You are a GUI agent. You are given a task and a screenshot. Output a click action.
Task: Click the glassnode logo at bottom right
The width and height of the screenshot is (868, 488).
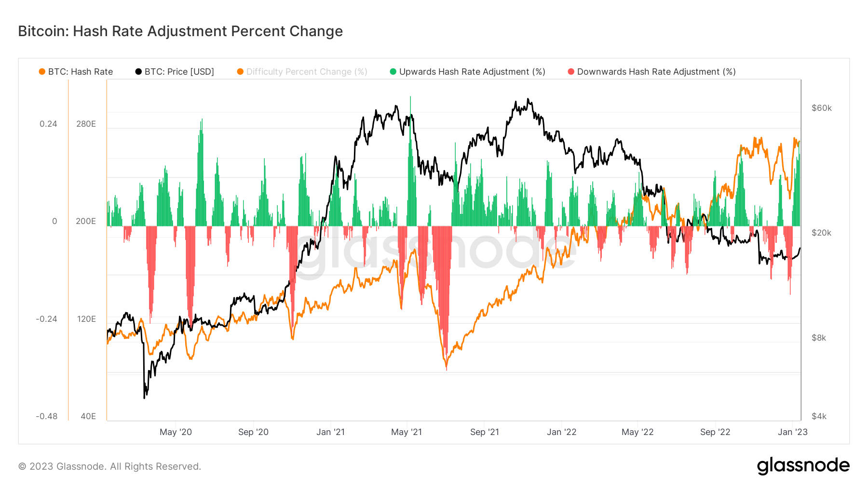click(803, 466)
